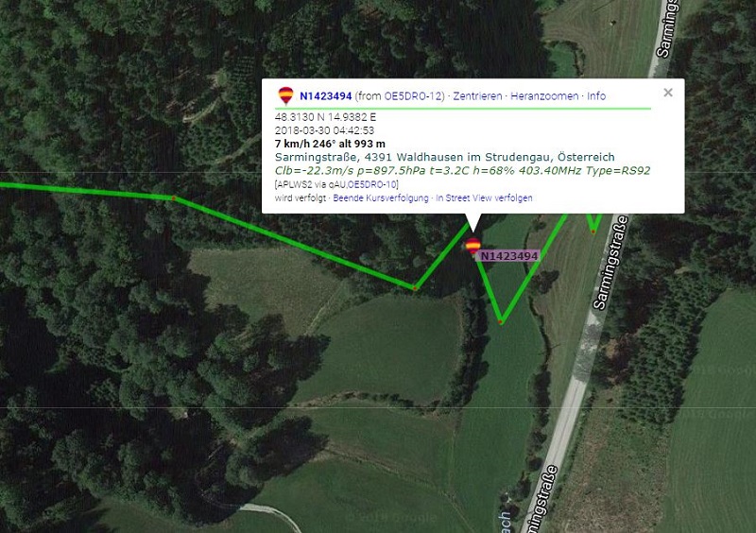
Task: Click the Sarmingstraße Waldhausen address text
Action: point(444,157)
